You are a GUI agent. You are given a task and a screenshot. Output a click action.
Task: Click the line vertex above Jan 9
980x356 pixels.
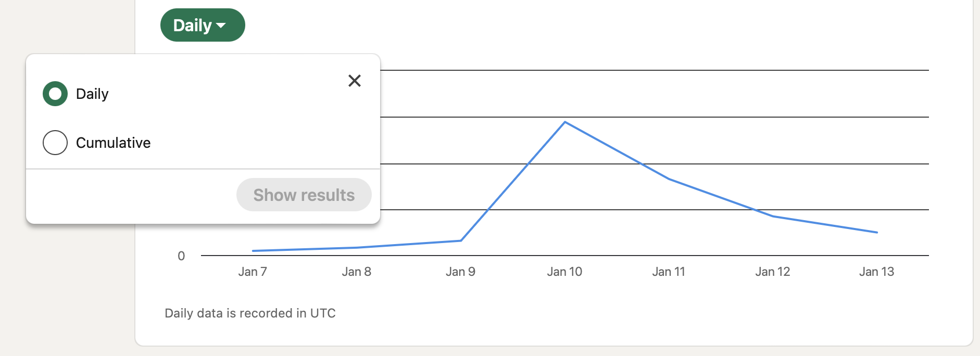point(461,240)
